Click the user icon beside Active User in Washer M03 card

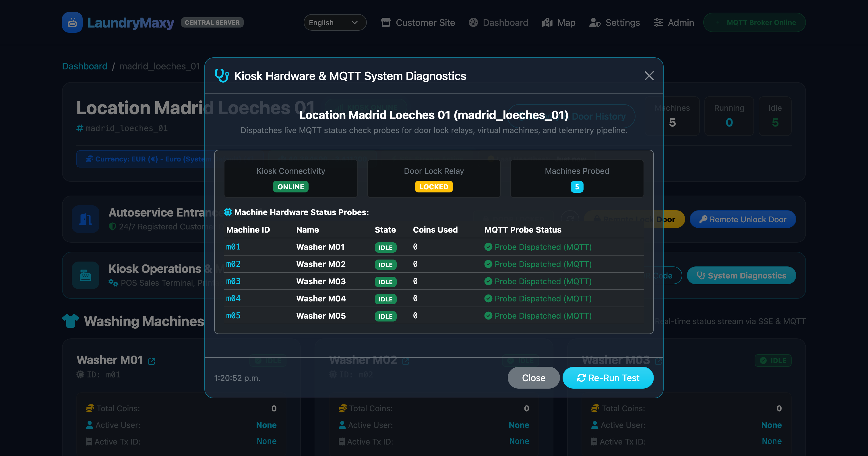[x=594, y=425]
